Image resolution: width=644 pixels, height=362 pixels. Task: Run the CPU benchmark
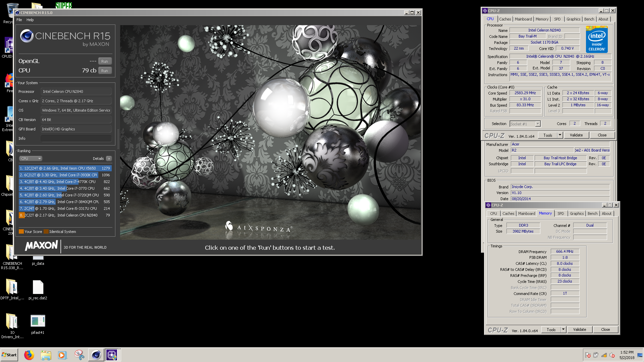coord(105,71)
